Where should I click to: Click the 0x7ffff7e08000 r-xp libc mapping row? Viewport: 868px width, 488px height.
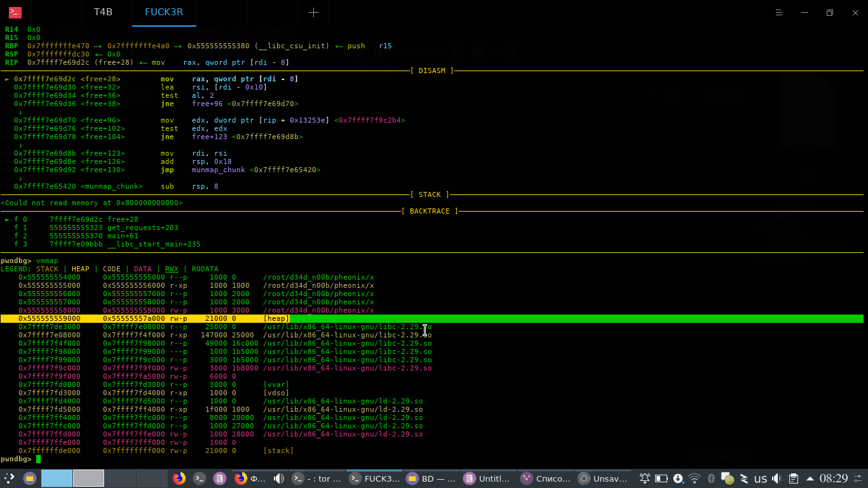coord(225,335)
